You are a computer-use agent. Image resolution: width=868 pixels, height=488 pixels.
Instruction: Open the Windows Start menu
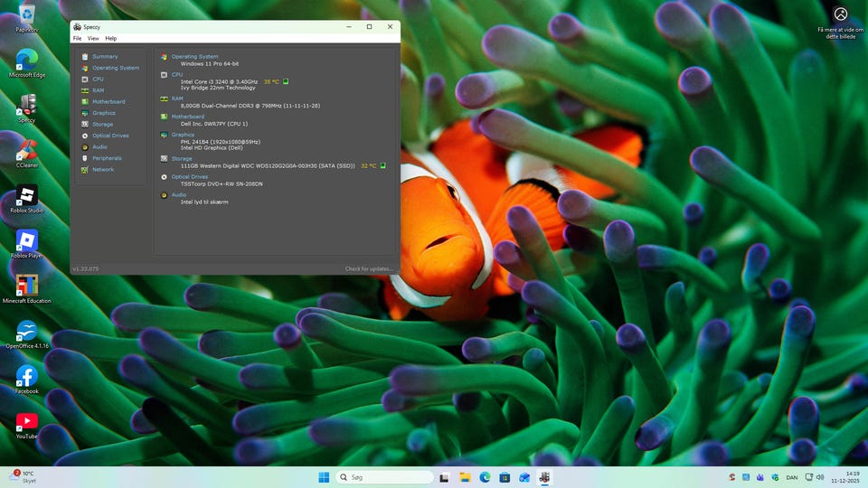pyautogui.click(x=324, y=477)
